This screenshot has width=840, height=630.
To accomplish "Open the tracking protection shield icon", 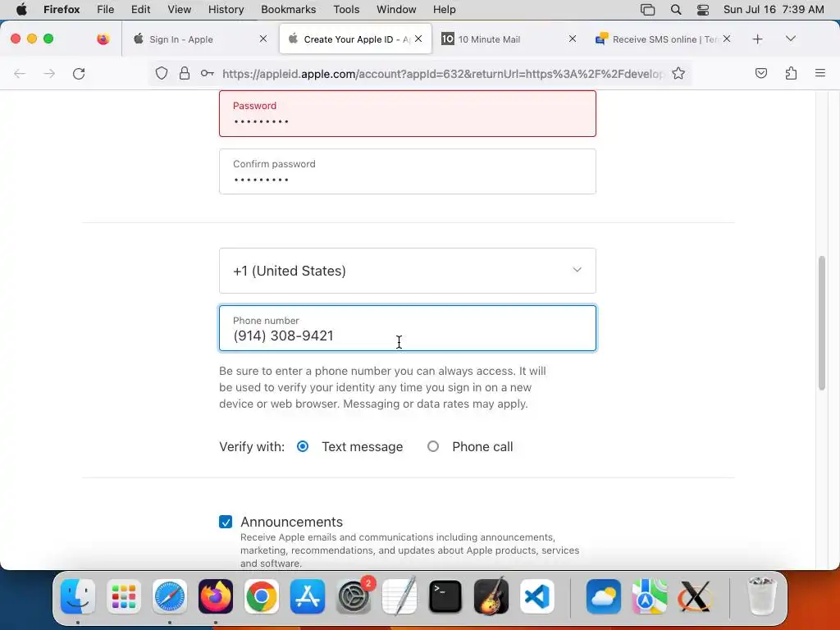I will pos(162,73).
